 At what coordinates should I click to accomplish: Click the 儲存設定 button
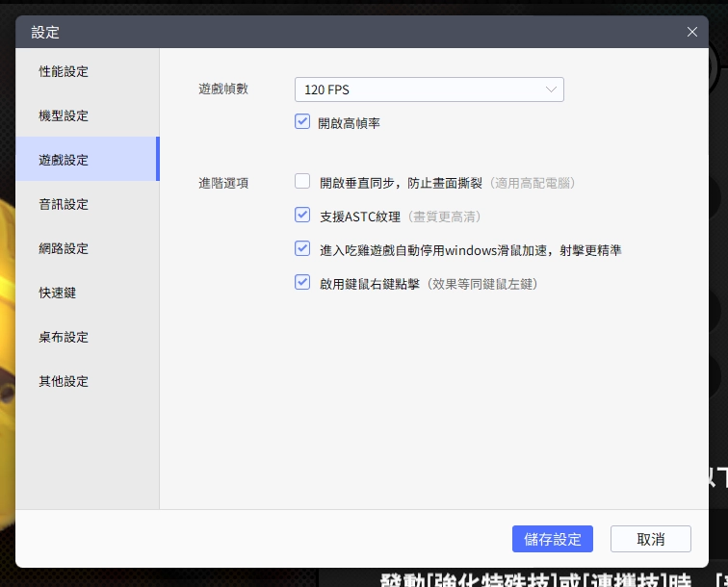click(553, 539)
